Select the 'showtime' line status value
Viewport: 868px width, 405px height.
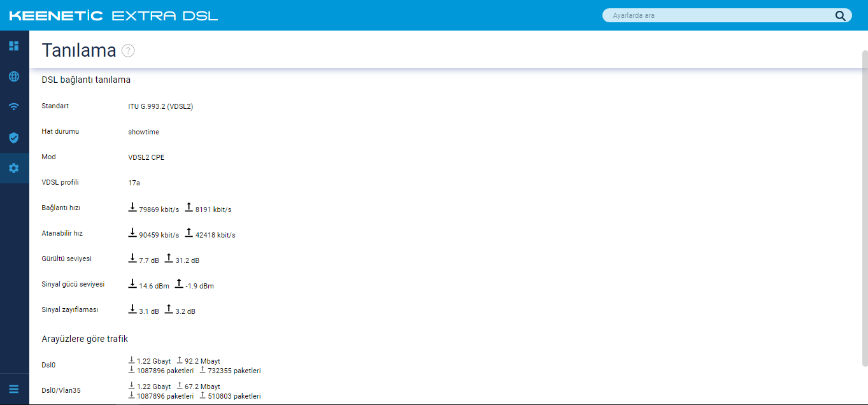[x=144, y=132]
